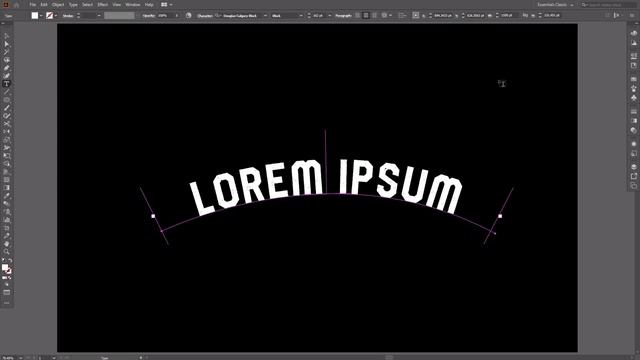Open the Edit Toolbar three-dots button
This screenshot has width=640, height=360.
[7, 303]
